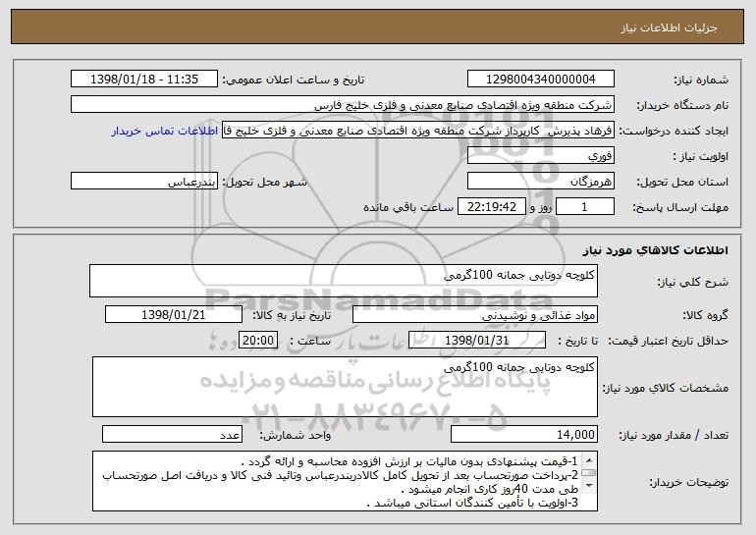This screenshot has width=756, height=535.
Task: Select the need date field 1398/01/21
Action: pos(174,315)
